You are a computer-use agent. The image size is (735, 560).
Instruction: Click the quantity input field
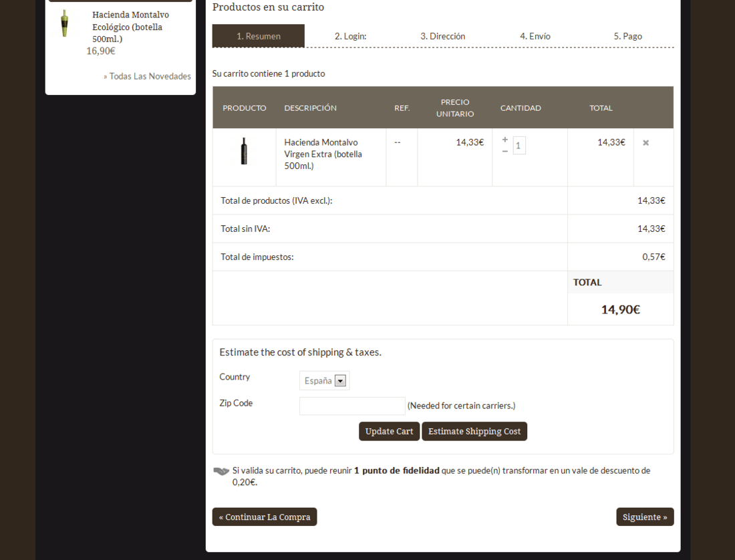(519, 146)
